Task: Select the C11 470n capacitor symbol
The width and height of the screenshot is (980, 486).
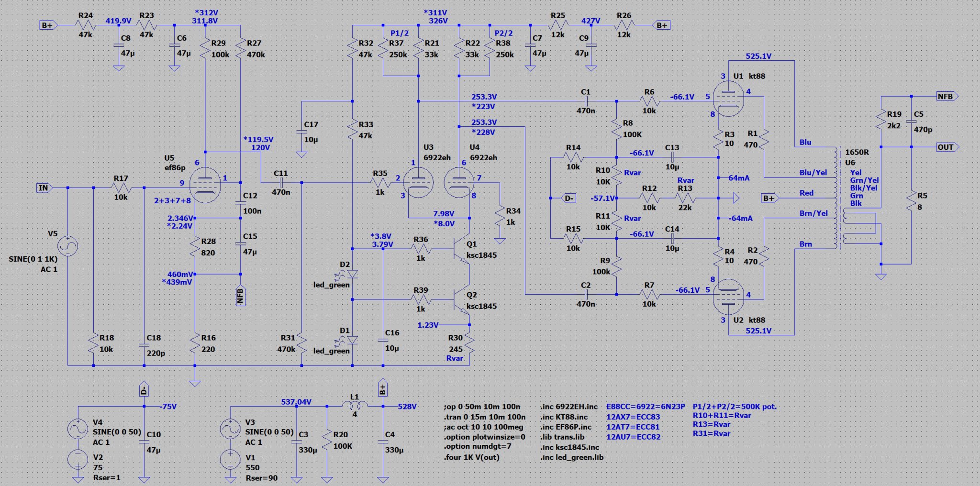Action: point(281,183)
